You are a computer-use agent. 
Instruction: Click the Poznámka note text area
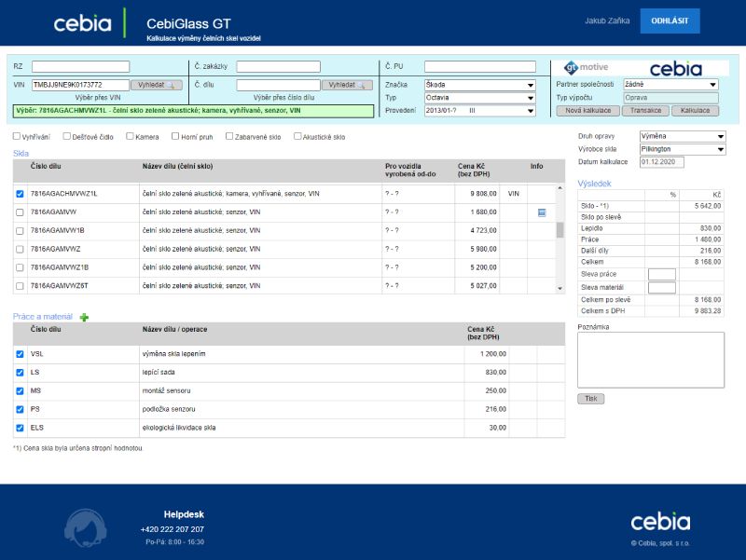651,360
